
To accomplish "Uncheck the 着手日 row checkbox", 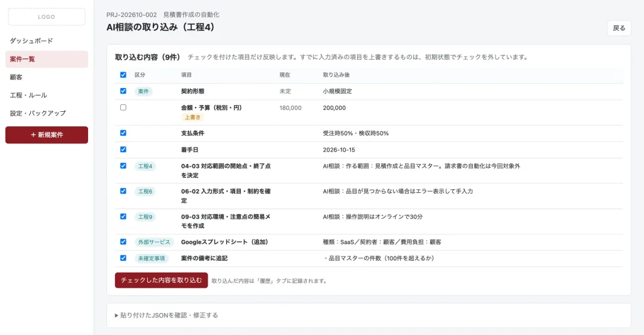I will point(123,150).
